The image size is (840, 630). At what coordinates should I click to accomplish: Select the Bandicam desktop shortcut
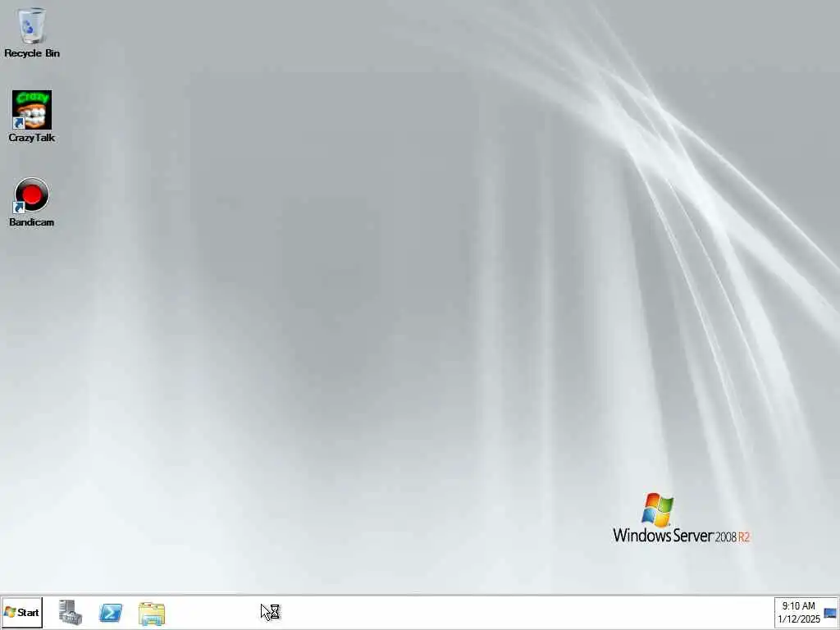[x=32, y=202]
